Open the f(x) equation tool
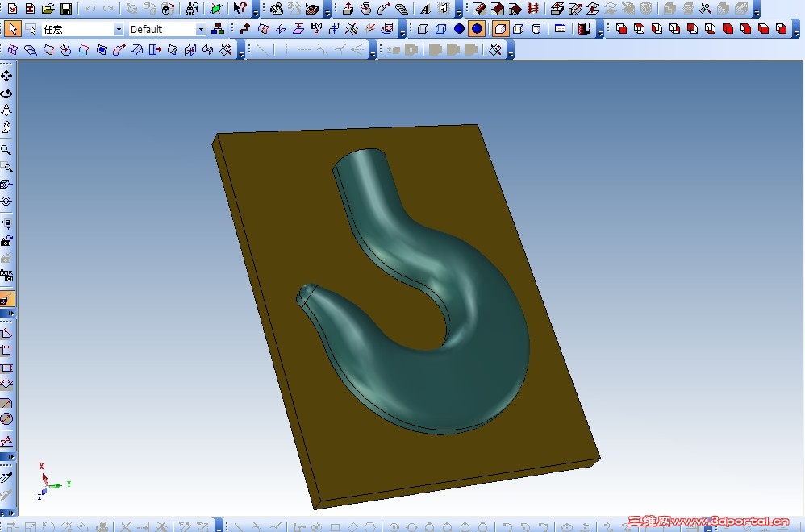805x532 pixels. coord(316,29)
